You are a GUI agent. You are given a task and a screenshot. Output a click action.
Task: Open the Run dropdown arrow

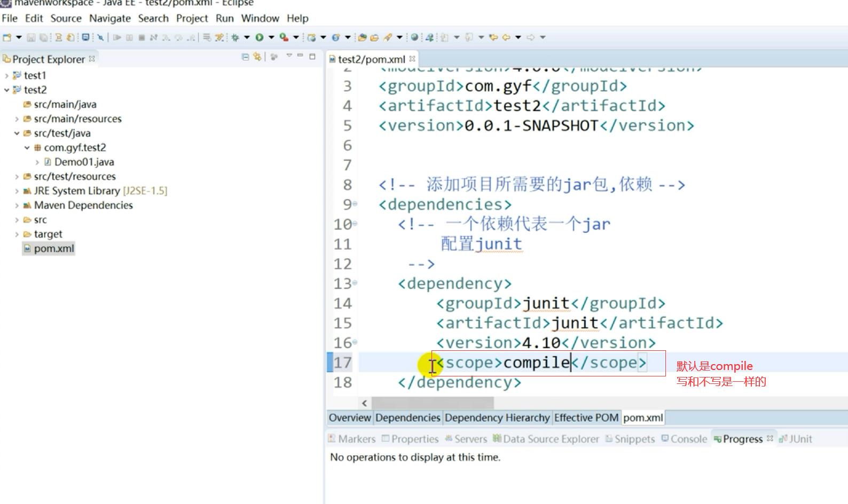coord(271,37)
